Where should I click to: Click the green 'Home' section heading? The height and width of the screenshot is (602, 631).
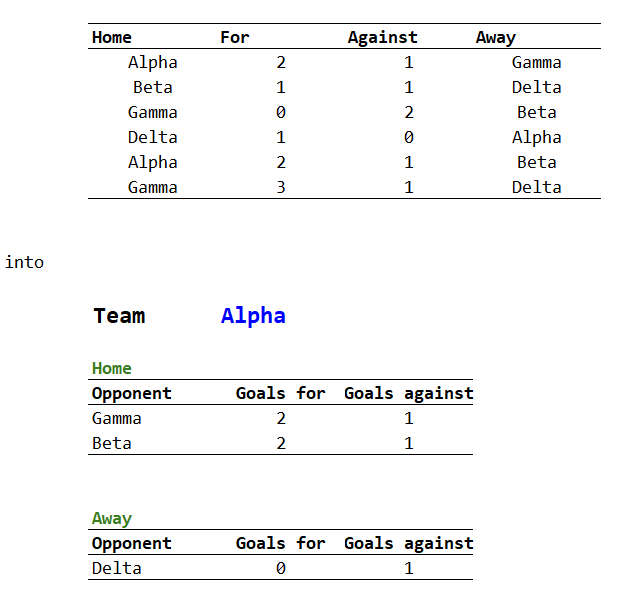pos(111,368)
